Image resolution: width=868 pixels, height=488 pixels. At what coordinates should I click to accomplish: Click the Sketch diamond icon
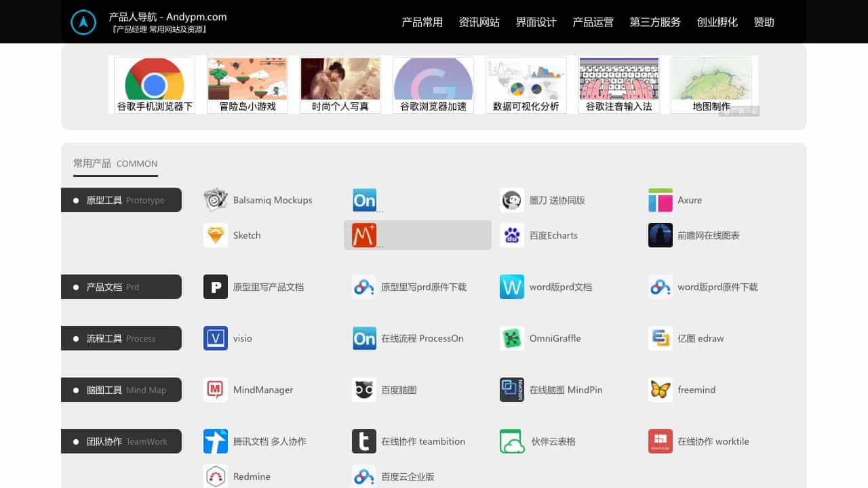[216, 235]
